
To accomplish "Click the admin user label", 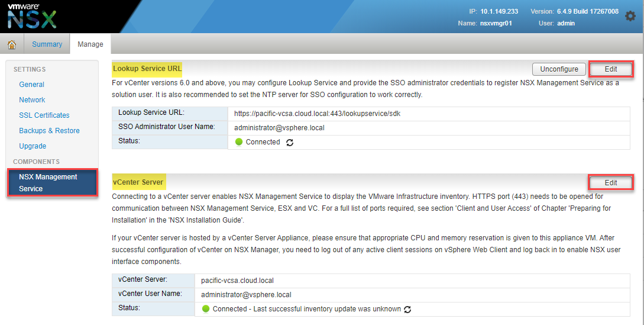I will tap(566, 24).
